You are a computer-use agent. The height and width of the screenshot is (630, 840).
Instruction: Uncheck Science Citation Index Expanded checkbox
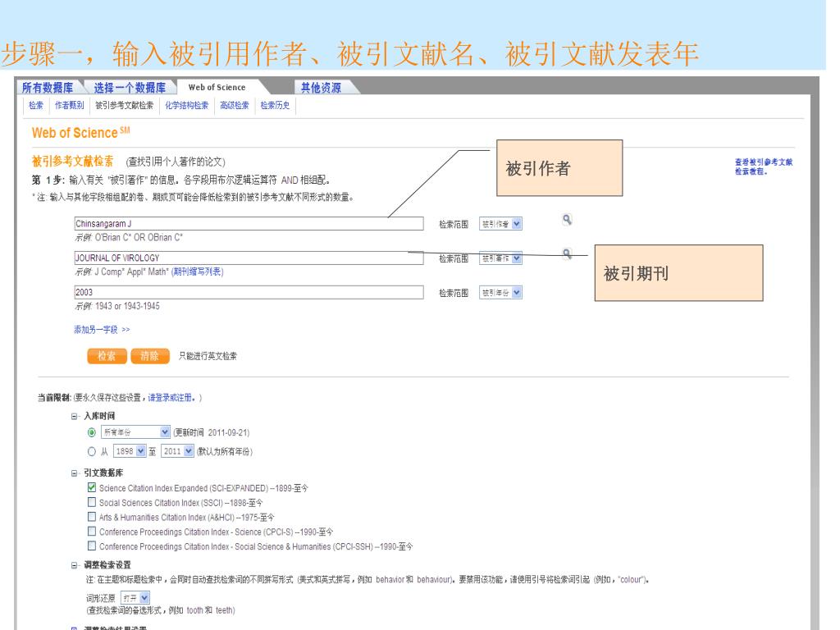point(92,487)
